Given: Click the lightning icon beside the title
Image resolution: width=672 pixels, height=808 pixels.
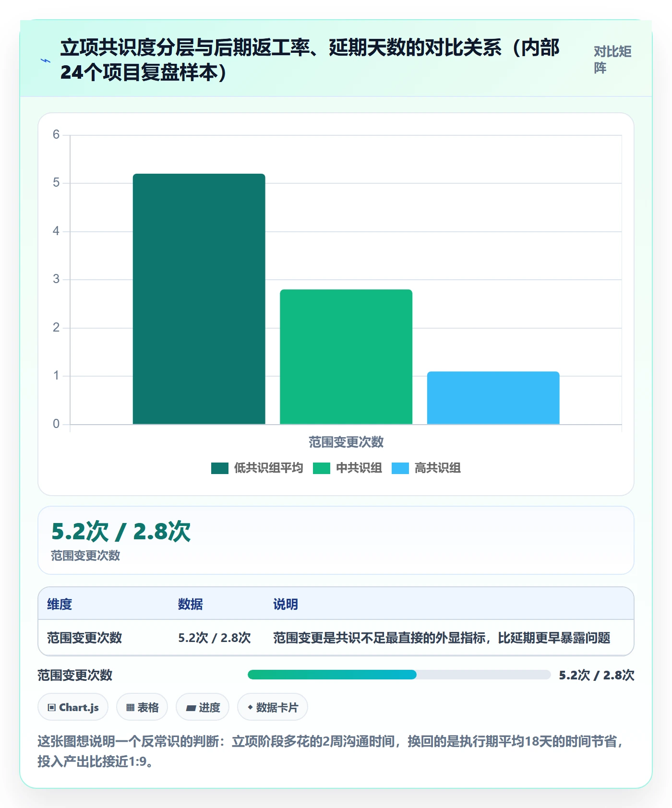Looking at the screenshot, I should click(x=46, y=60).
